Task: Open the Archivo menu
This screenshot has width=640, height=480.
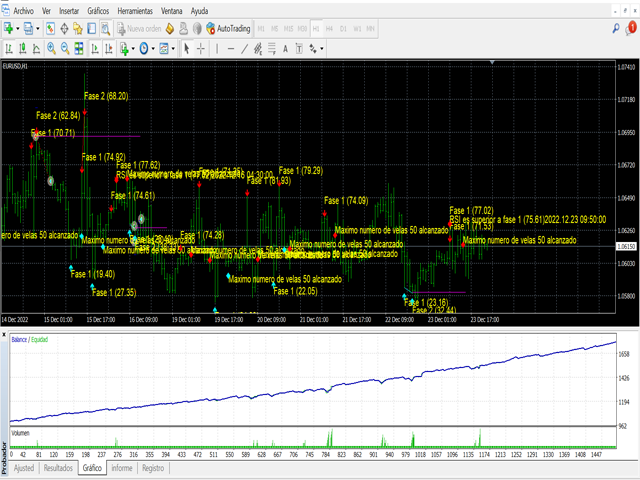Action: [x=24, y=11]
